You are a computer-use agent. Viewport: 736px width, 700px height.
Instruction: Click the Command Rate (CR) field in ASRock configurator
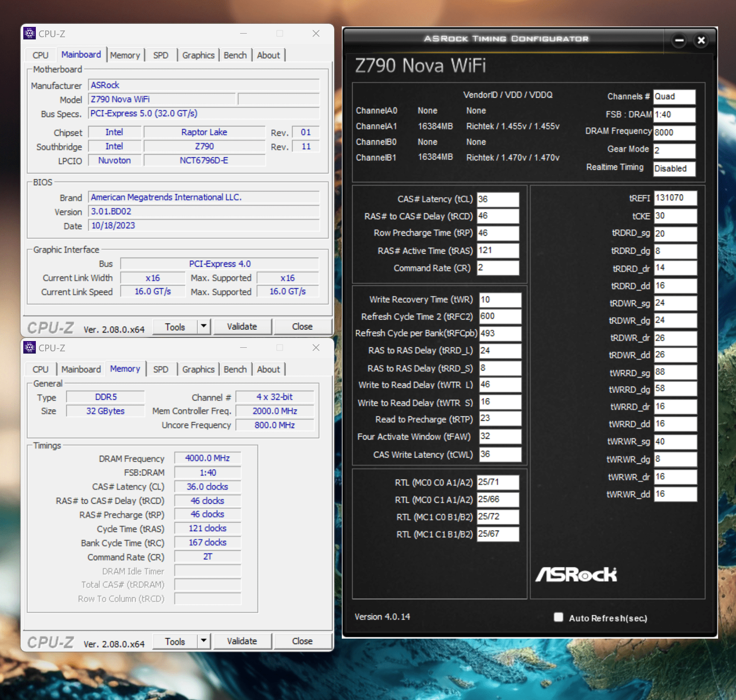coord(498,268)
